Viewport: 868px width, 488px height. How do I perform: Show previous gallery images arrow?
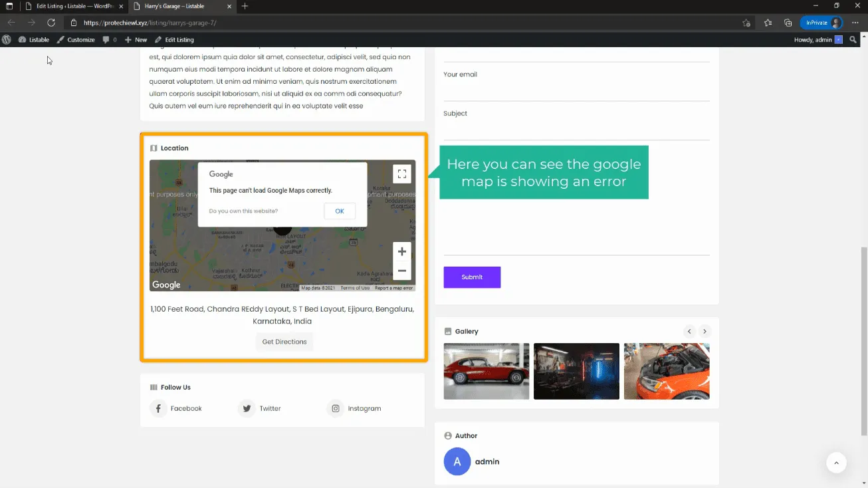(689, 331)
